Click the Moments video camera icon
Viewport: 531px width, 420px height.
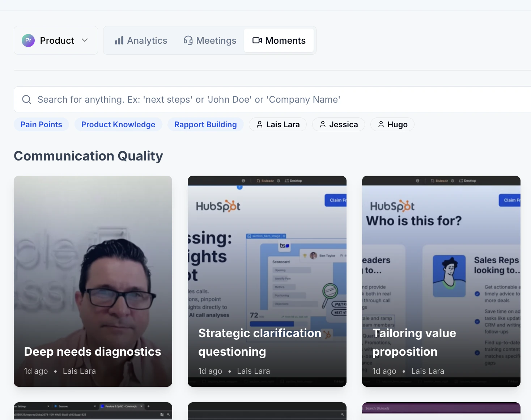tap(257, 40)
